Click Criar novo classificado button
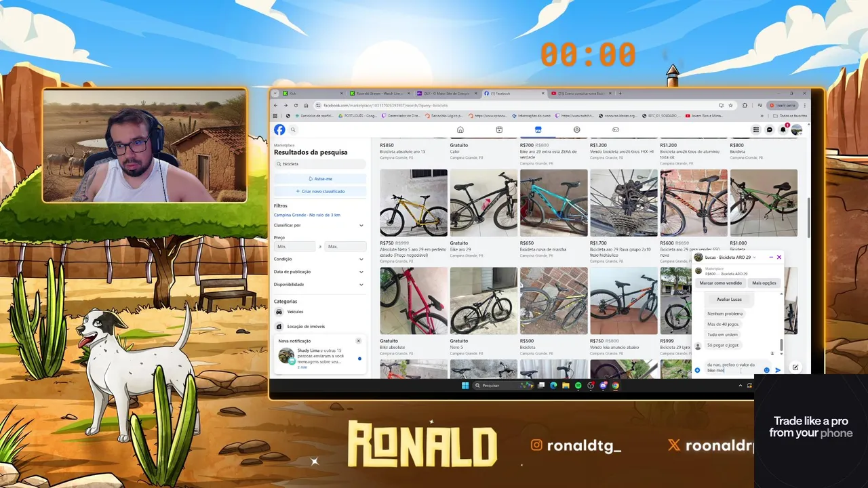 320,192
